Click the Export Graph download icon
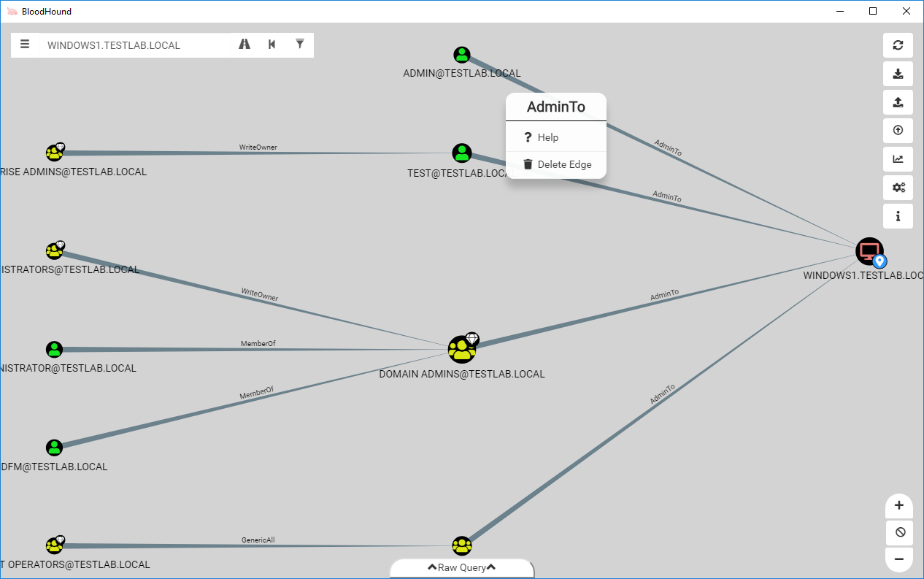 [x=898, y=74]
